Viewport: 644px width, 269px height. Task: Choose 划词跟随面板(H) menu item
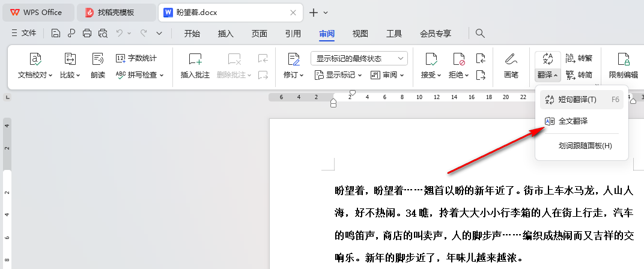point(582,146)
